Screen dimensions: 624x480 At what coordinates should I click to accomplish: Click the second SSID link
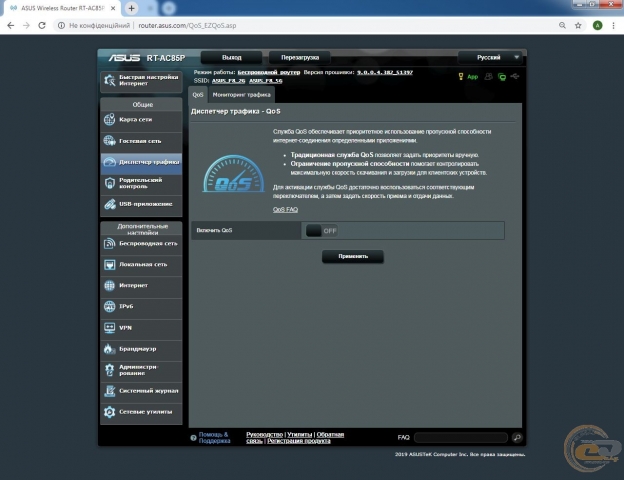pyautogui.click(x=266, y=81)
